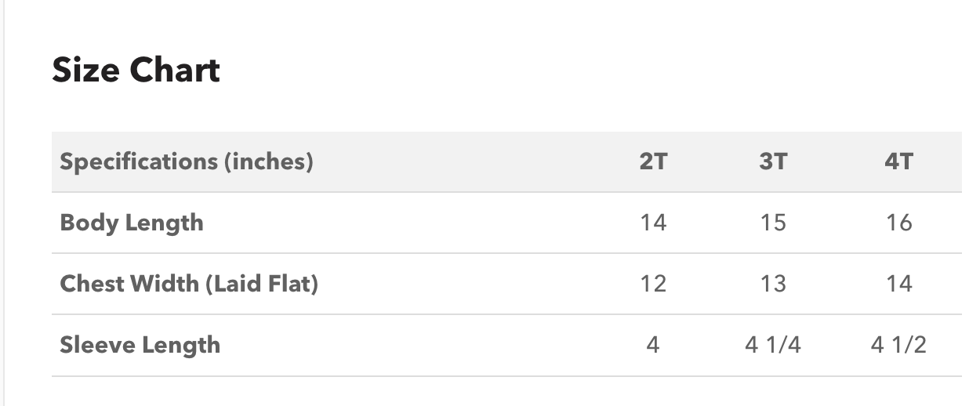Click Body Length value 15 for 3T

(x=773, y=223)
